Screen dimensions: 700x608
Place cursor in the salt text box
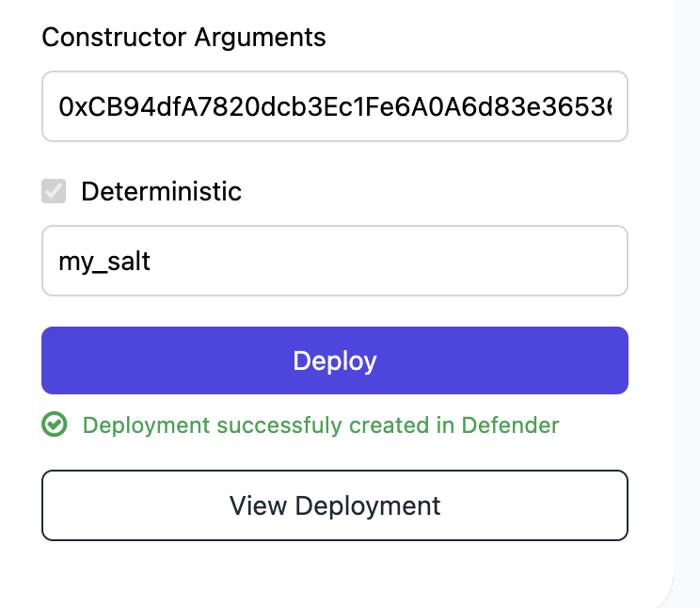click(335, 261)
